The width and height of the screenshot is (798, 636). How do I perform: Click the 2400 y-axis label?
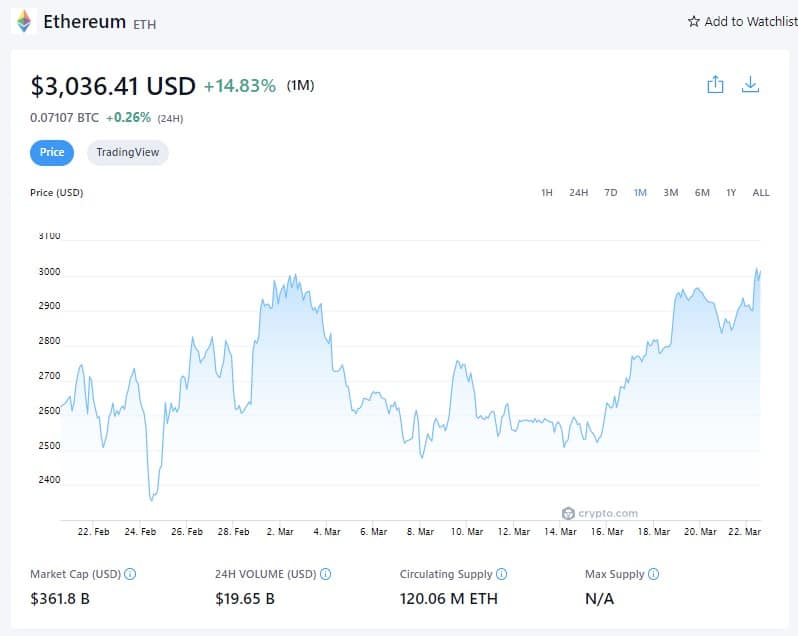click(49, 480)
